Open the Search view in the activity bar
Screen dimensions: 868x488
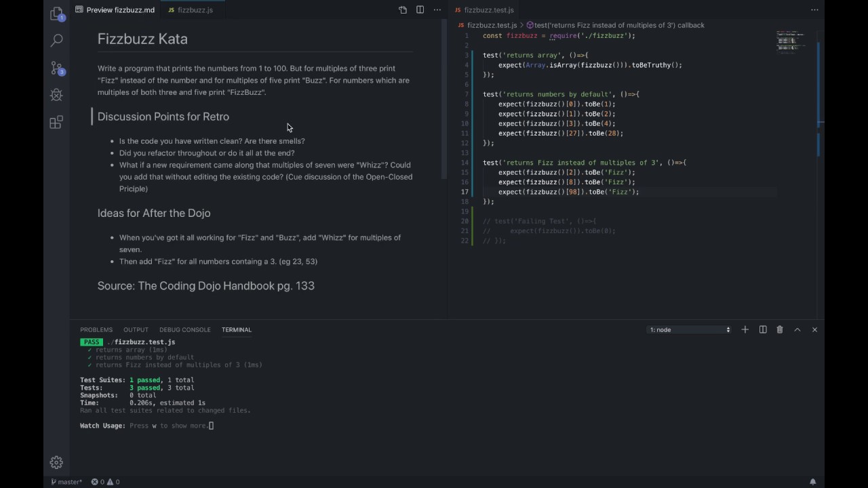pos(57,41)
